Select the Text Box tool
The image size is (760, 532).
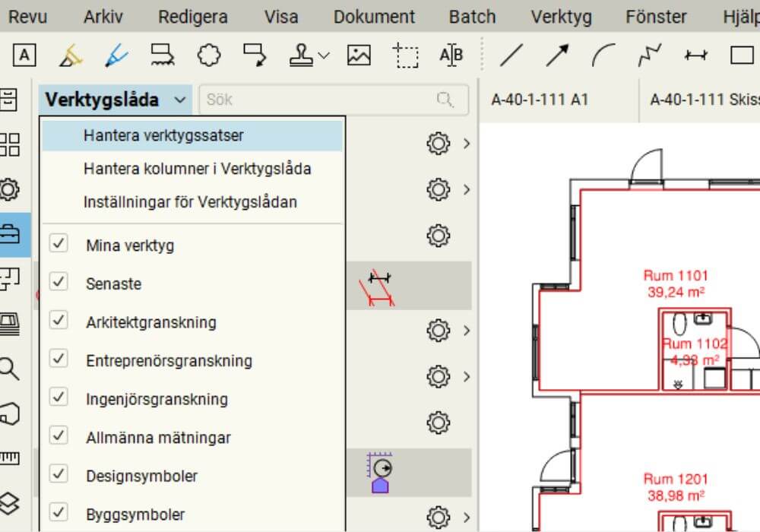pos(25,55)
